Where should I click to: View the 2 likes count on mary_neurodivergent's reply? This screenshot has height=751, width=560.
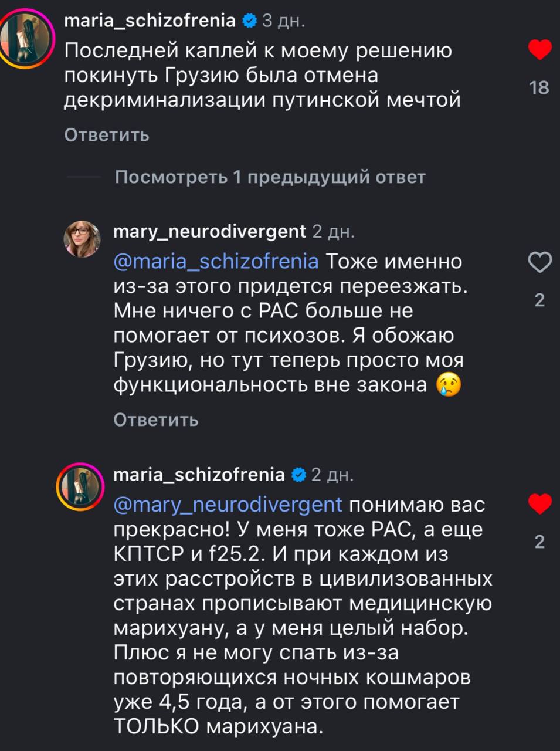coord(540,300)
